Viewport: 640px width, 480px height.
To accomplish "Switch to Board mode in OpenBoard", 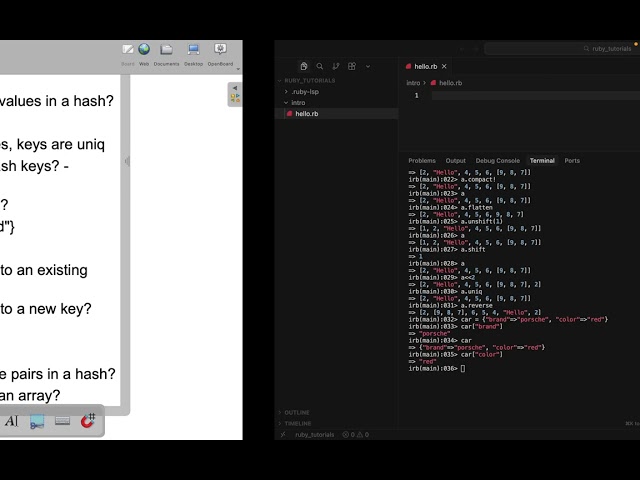I will point(128,54).
